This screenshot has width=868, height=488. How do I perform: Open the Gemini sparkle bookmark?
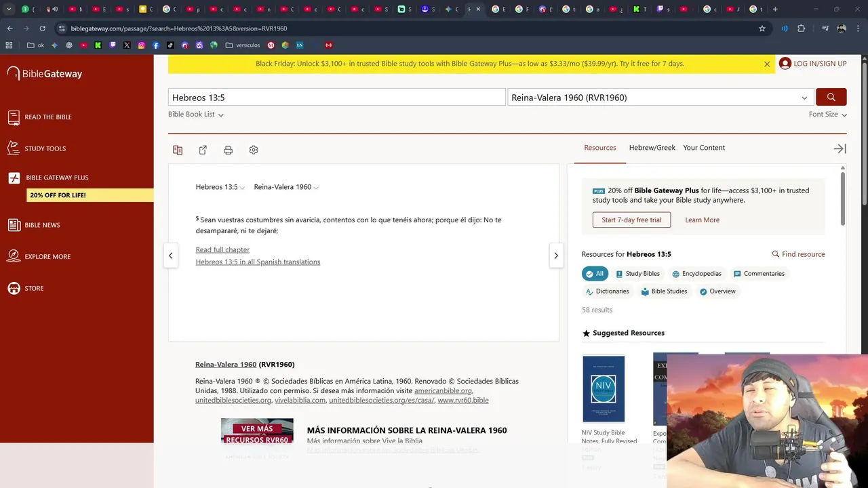click(x=54, y=45)
